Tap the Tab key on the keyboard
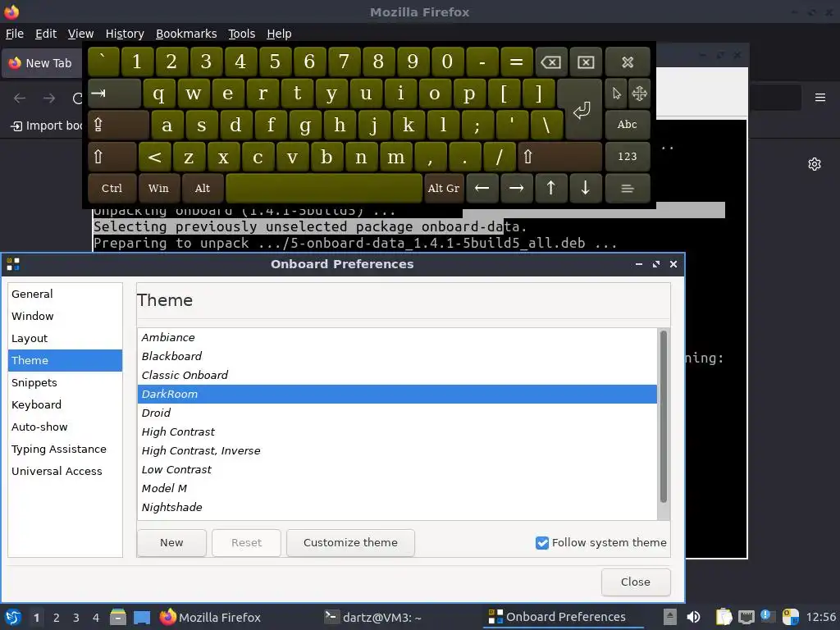Viewport: 840px width, 630px height. (114, 94)
